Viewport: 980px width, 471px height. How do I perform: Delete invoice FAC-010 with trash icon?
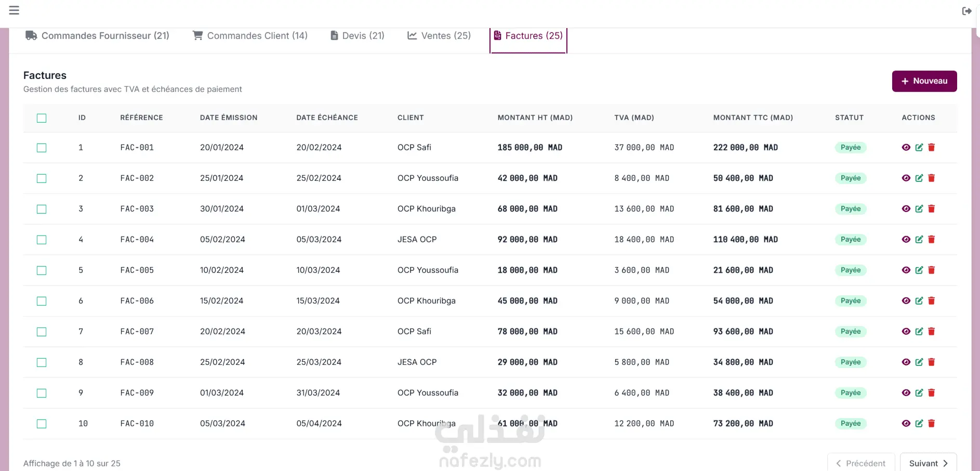(x=931, y=424)
